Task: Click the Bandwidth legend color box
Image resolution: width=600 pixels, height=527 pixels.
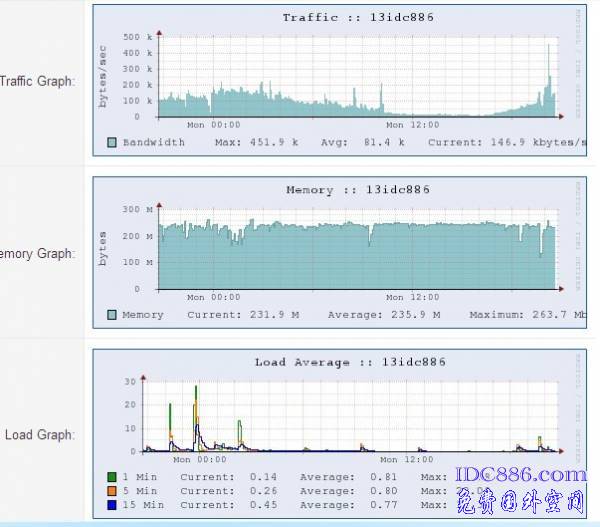Action: click(x=111, y=143)
